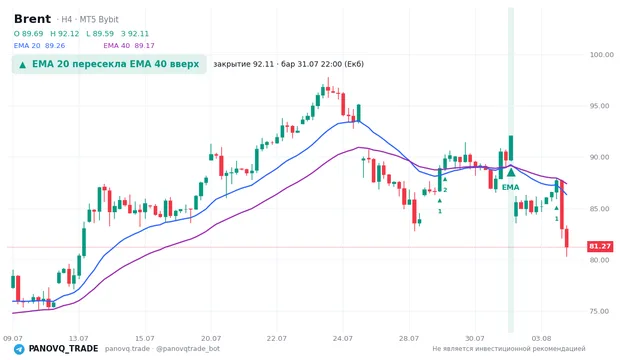The height and width of the screenshot is (360, 640).
Task: Click the 28.07 date axis label
Action: click(409, 338)
